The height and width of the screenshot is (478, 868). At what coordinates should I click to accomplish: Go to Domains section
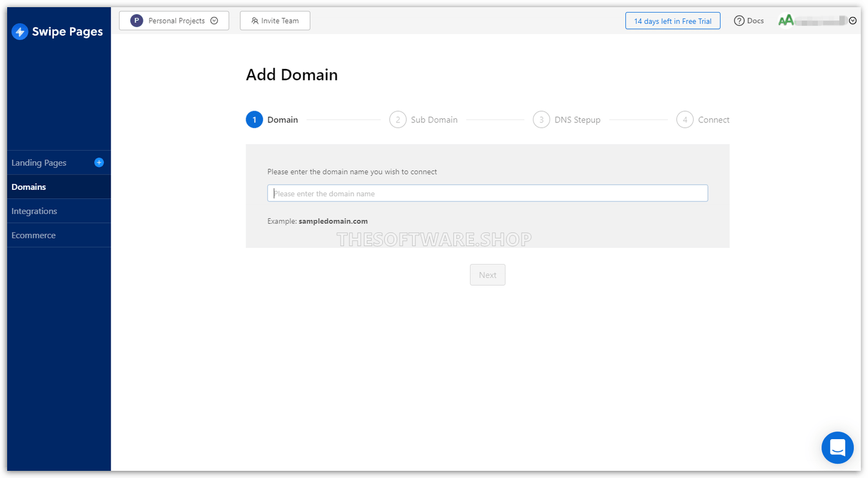tap(59, 187)
